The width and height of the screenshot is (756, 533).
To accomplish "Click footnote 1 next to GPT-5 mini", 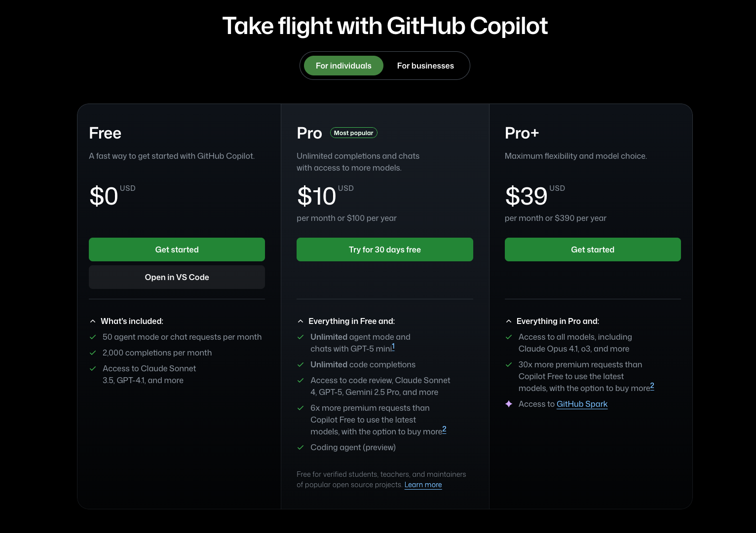I will point(393,347).
